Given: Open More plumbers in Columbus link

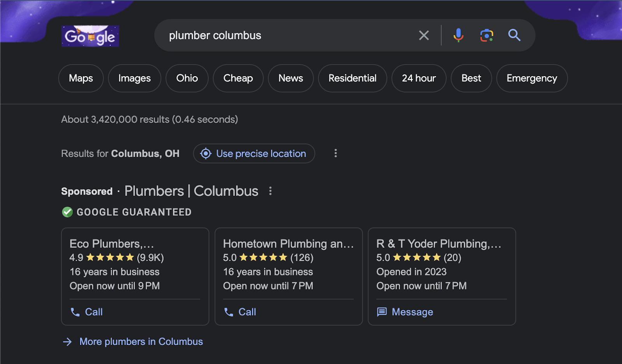Looking at the screenshot, I should pyautogui.click(x=141, y=341).
